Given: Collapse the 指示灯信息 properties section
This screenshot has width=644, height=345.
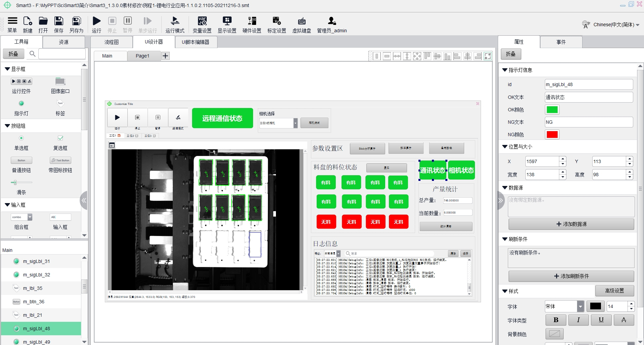Looking at the screenshot, I should [x=505, y=70].
